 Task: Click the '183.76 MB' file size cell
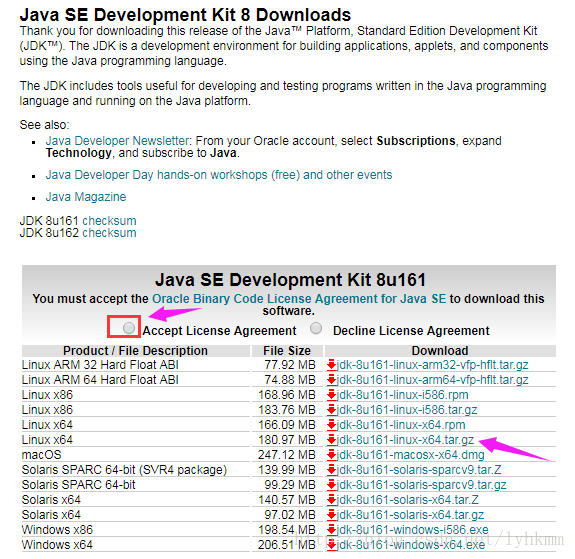tap(287, 410)
